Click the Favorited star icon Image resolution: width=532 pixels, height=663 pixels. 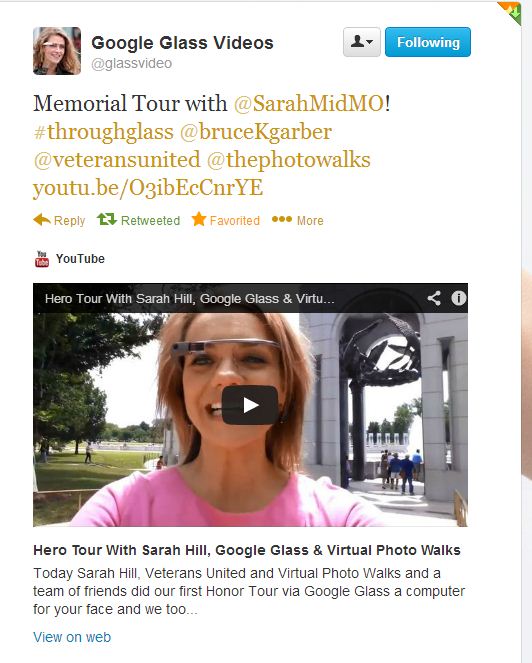[198, 219]
